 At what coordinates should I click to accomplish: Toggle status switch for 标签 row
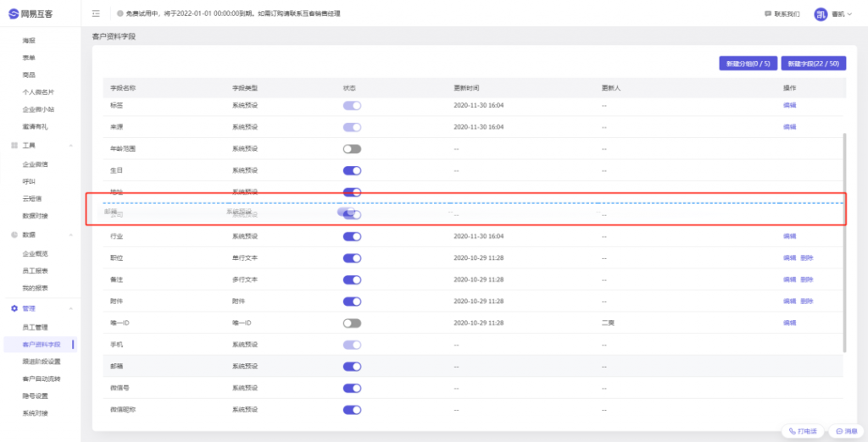352,105
